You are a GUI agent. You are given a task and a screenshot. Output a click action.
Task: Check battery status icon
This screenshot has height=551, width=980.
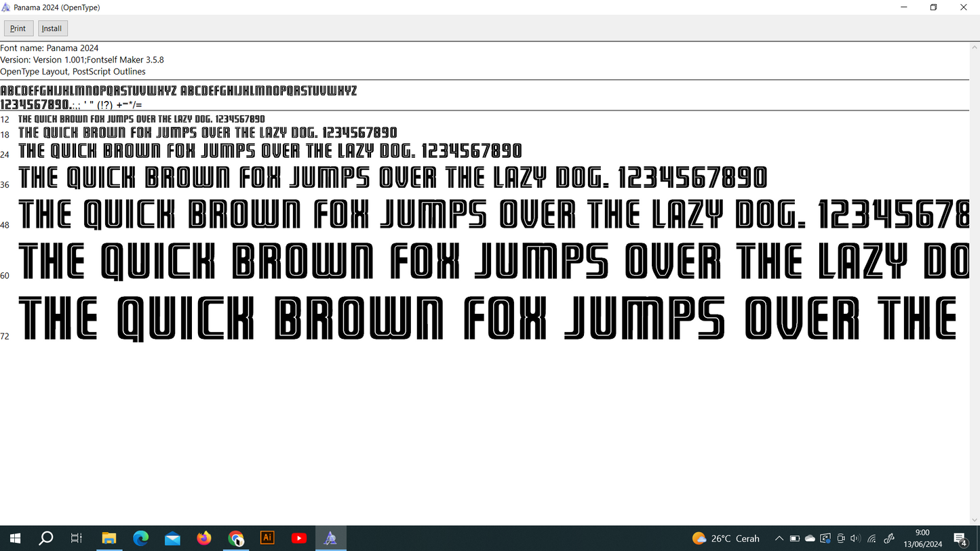click(795, 538)
